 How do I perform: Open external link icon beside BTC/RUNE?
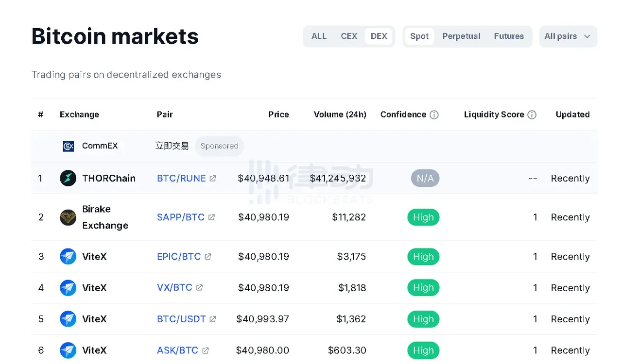(x=213, y=178)
